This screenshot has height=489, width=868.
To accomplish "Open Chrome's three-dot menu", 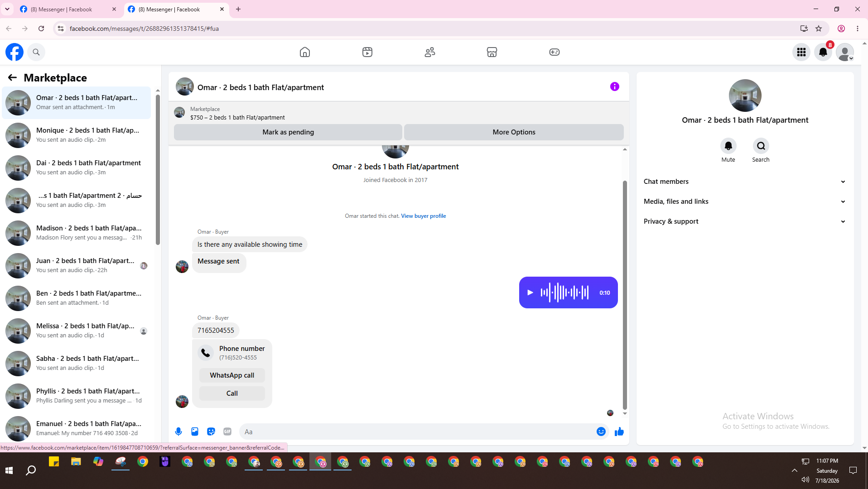I will click(x=858, y=29).
